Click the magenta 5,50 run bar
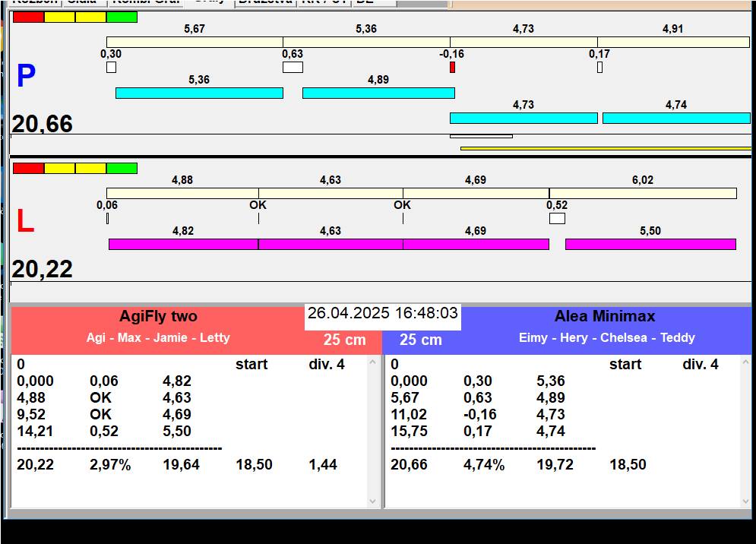This screenshot has width=756, height=544. [650, 244]
